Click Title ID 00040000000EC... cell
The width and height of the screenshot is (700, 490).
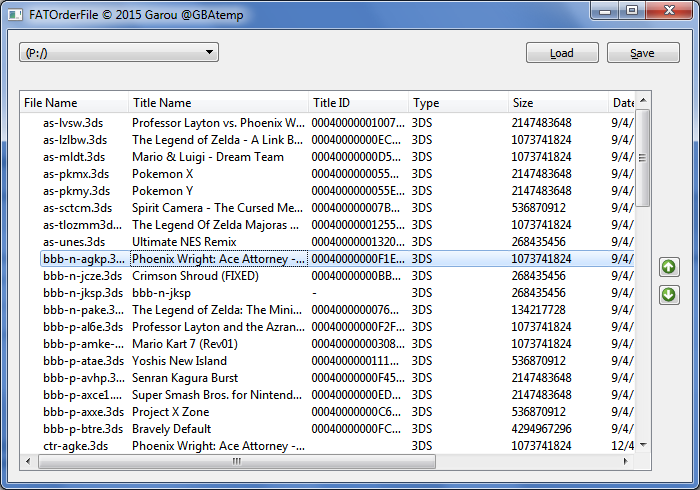[x=356, y=140]
